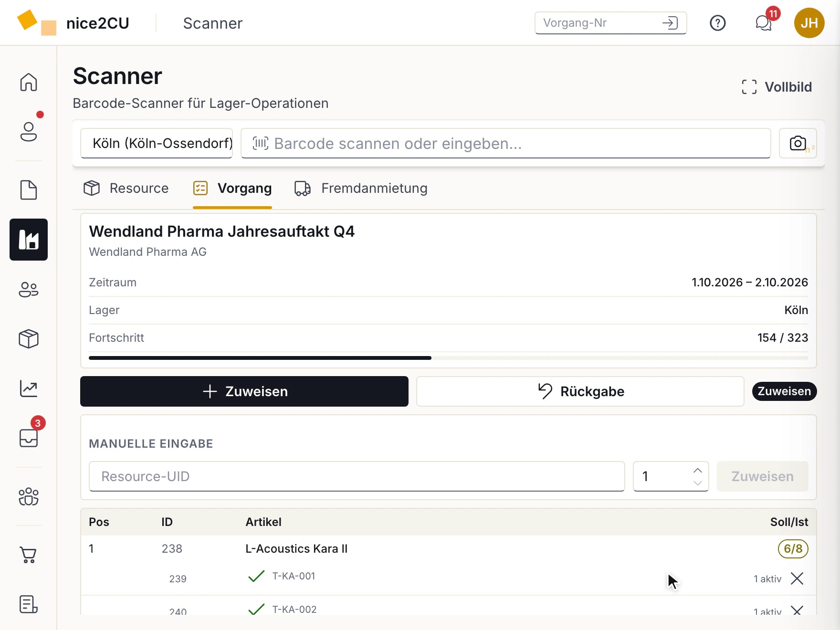Open help question mark icon
This screenshot has width=840, height=630.
718,23
